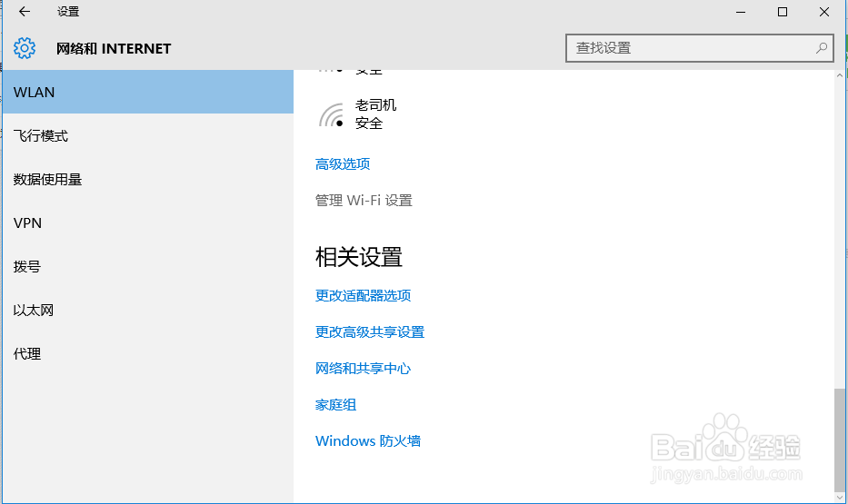Screen dimensions: 848x504
Task: Open 更改高级共享设置 link
Action: click(x=370, y=332)
